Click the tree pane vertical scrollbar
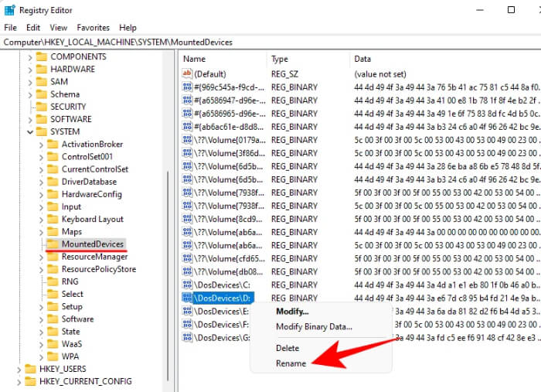This screenshot has width=541, height=392. pyautogui.click(x=168, y=276)
